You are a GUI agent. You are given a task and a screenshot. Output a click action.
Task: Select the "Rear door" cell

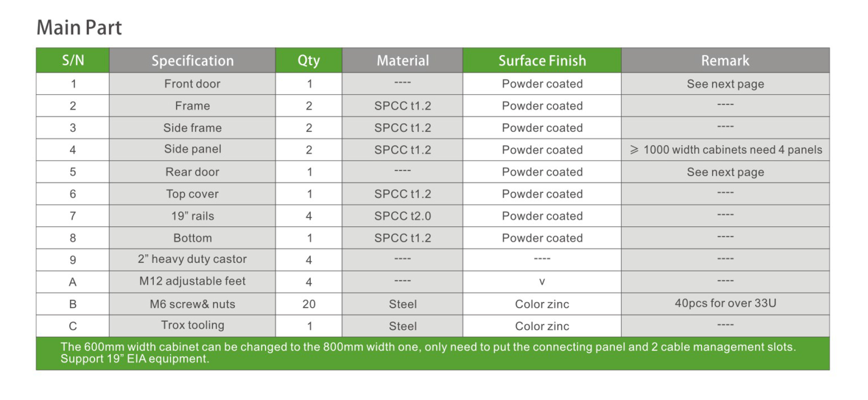[192, 172]
